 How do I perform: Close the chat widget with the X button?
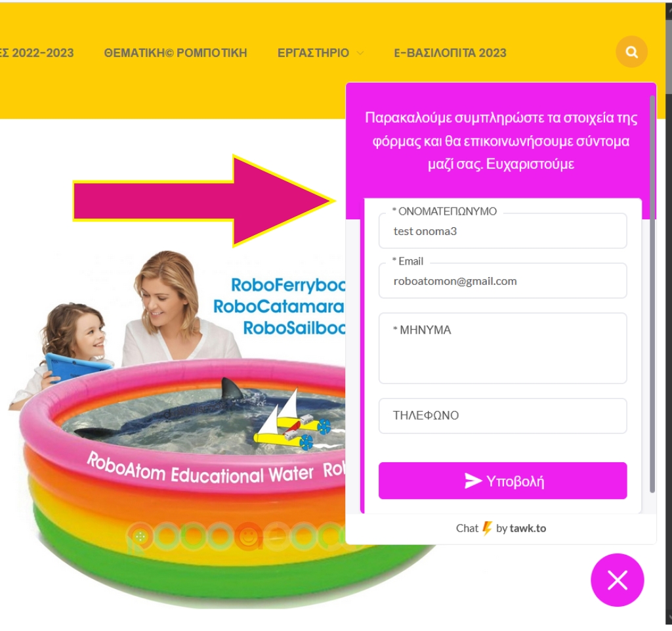[617, 580]
